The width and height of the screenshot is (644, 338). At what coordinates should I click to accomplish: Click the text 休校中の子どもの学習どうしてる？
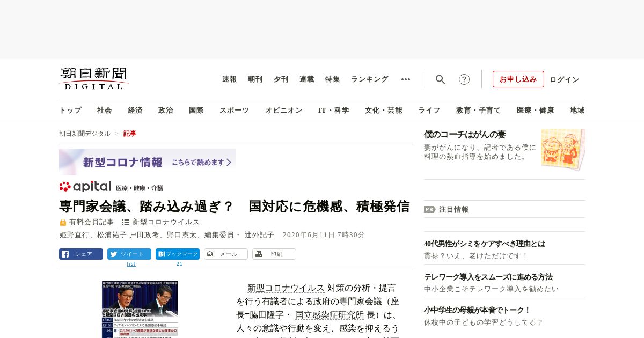[x=484, y=322]
